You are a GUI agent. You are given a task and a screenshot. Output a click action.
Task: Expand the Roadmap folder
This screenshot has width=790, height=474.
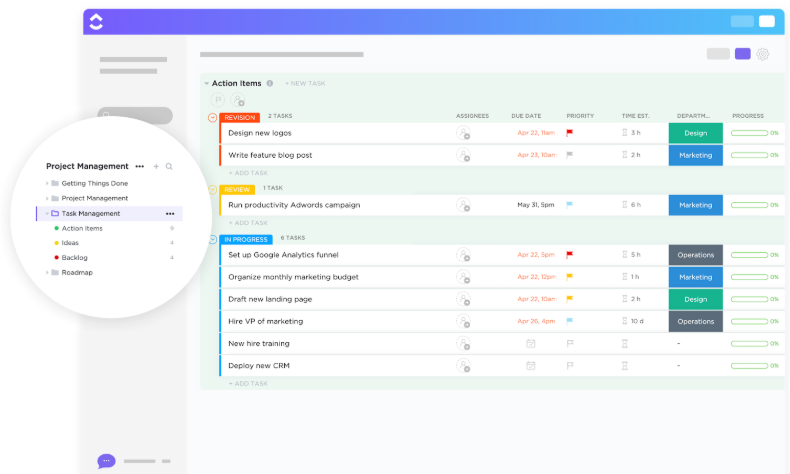(47, 272)
